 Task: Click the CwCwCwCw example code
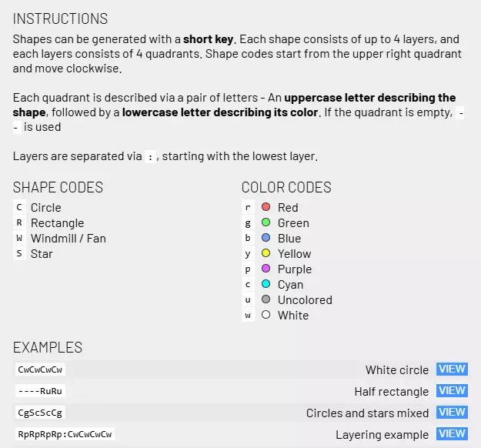(x=40, y=369)
